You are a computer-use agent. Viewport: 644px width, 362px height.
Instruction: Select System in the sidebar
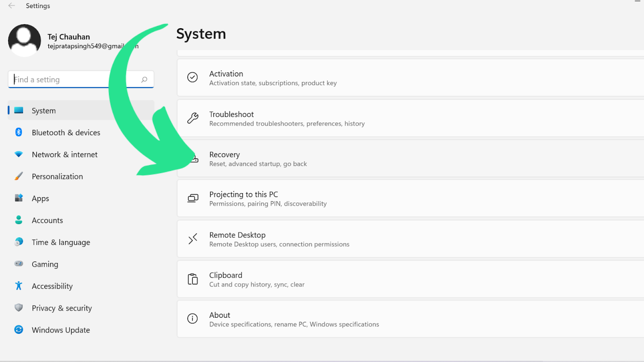[x=81, y=110]
